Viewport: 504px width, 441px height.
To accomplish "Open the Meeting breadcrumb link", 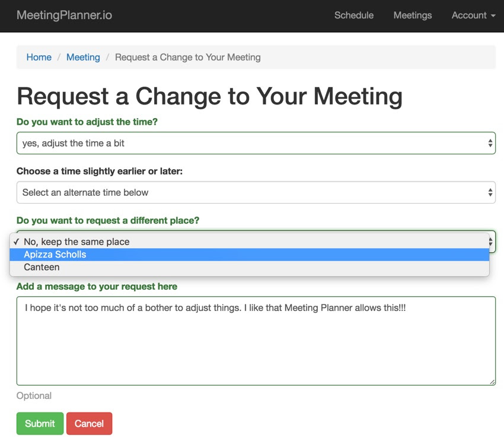I will pyautogui.click(x=83, y=57).
